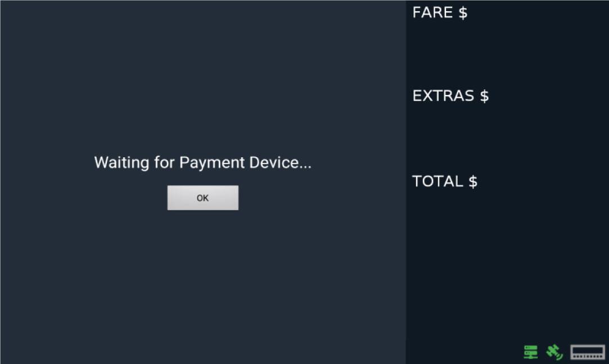Click the grey taximeter device icon

(x=588, y=352)
